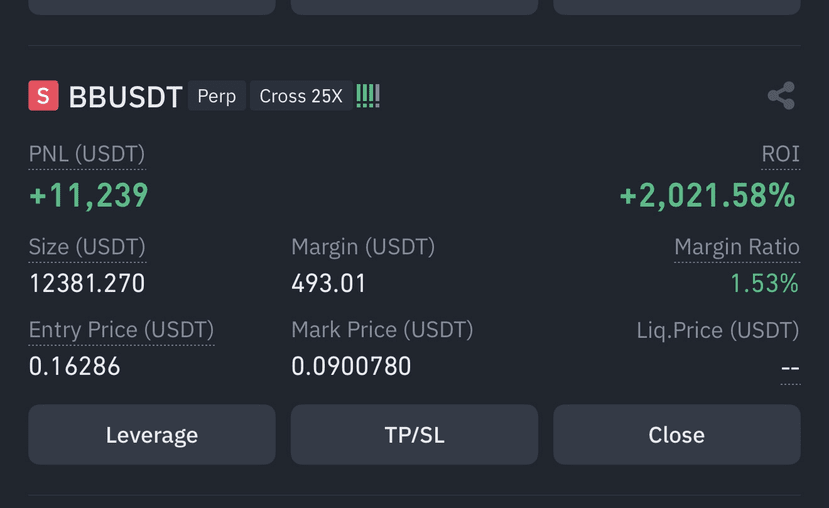Tap the green ADL indicator bars

click(368, 96)
